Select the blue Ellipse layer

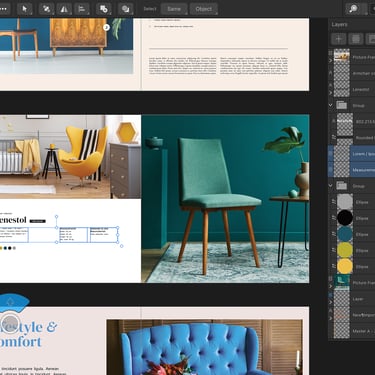(352, 234)
